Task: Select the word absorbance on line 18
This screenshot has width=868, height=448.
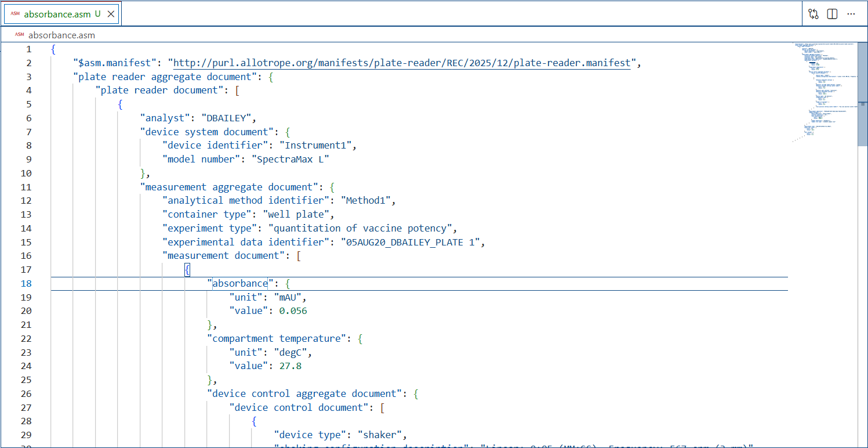Action: (x=239, y=283)
